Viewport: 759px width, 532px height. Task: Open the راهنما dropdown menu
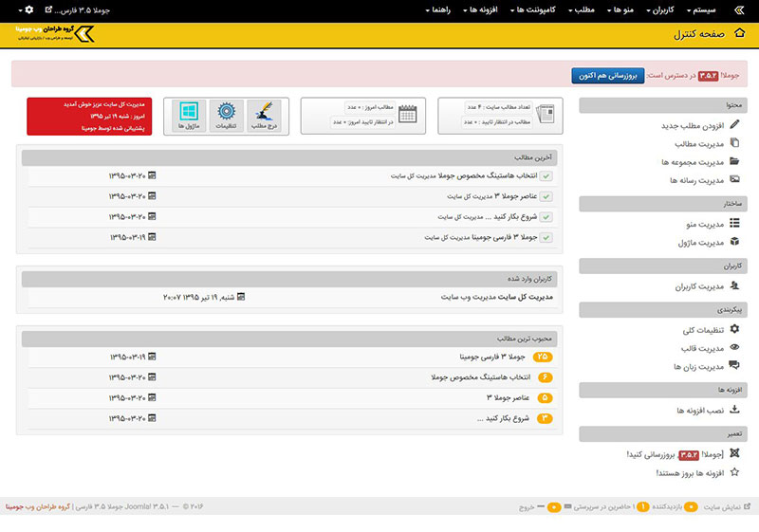(x=437, y=9)
